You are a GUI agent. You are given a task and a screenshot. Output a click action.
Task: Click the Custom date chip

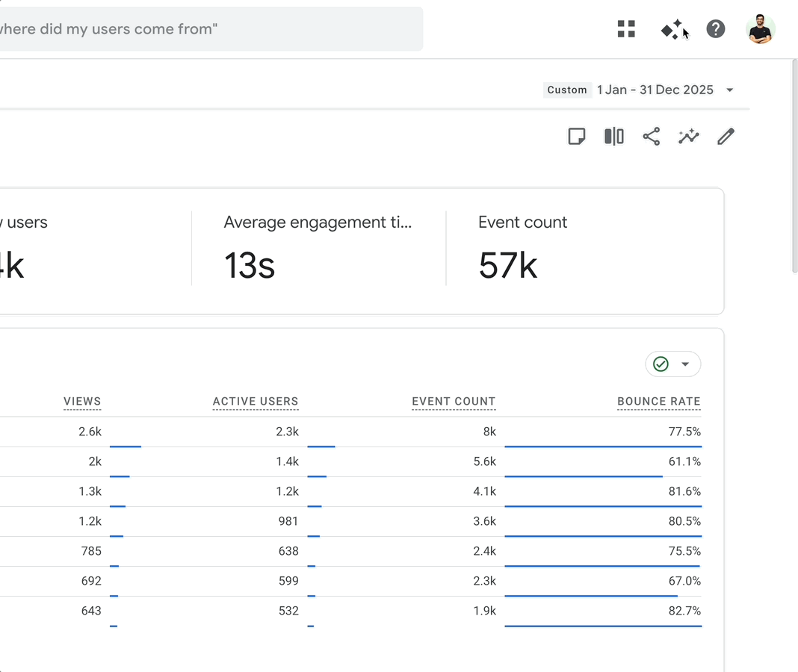coord(567,90)
